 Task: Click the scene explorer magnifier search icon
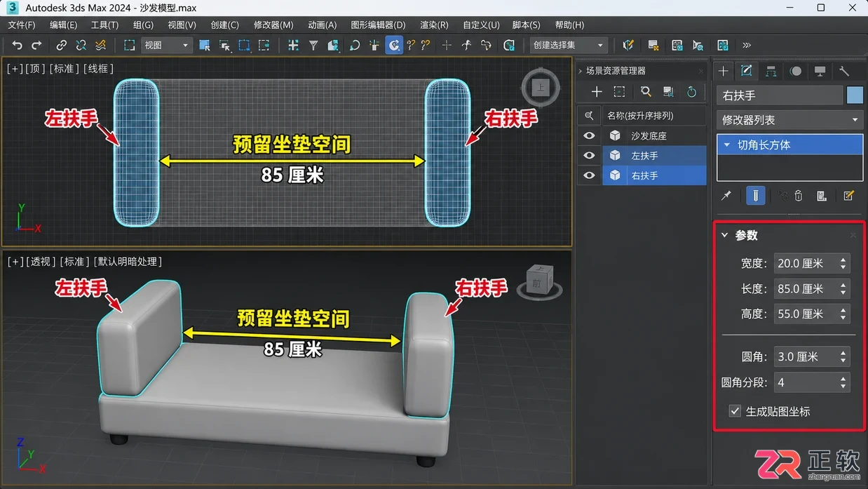point(646,92)
